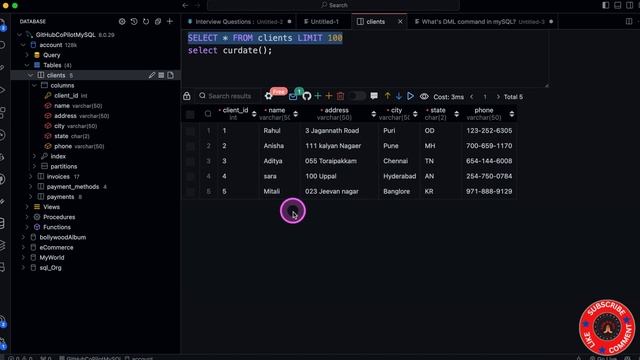Open results settings gear with Free badge
Image resolution: width=640 pixels, height=360 pixels.
coord(268,96)
